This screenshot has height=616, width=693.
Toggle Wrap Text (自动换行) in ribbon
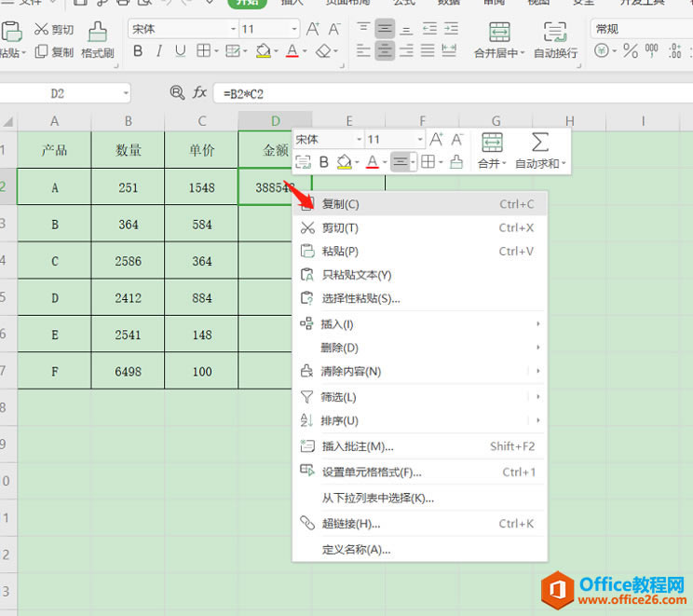pos(555,41)
